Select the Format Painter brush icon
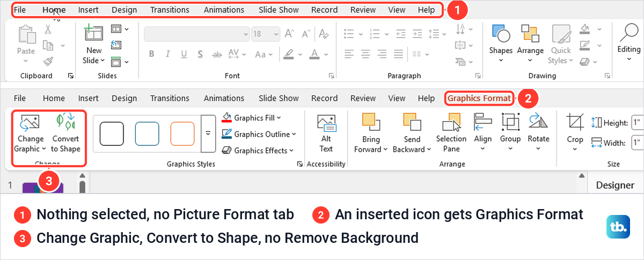This screenshot has width=644, height=260. 48,62
